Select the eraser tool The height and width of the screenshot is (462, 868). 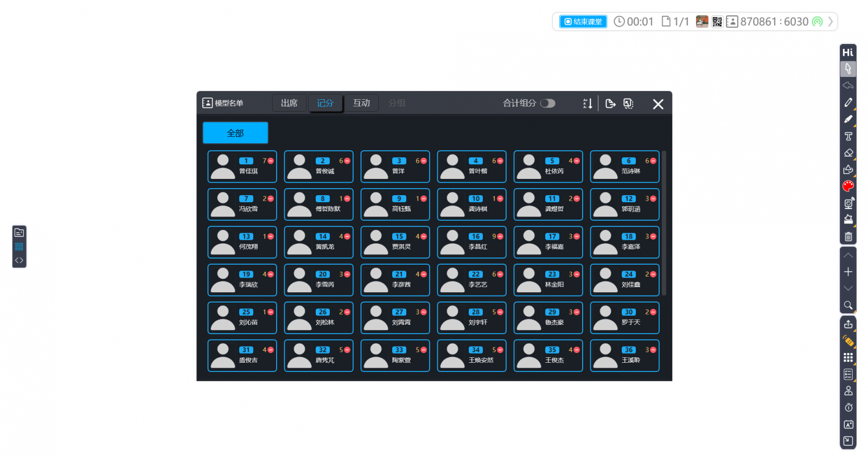click(x=848, y=153)
